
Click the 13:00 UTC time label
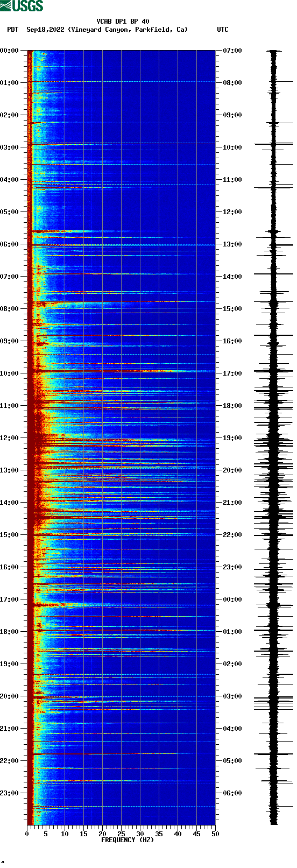click(x=232, y=244)
